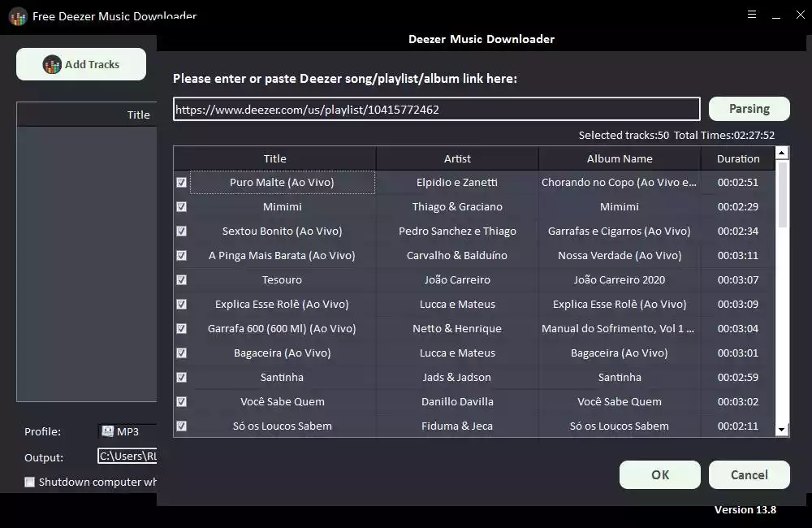
Task: Open the hamburger menu in title bar
Action: 752,15
